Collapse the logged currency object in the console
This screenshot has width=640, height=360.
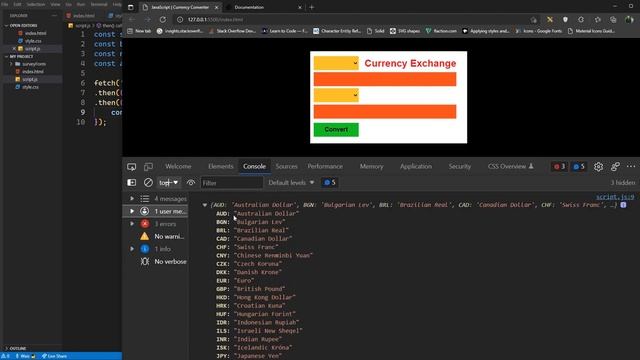204,205
